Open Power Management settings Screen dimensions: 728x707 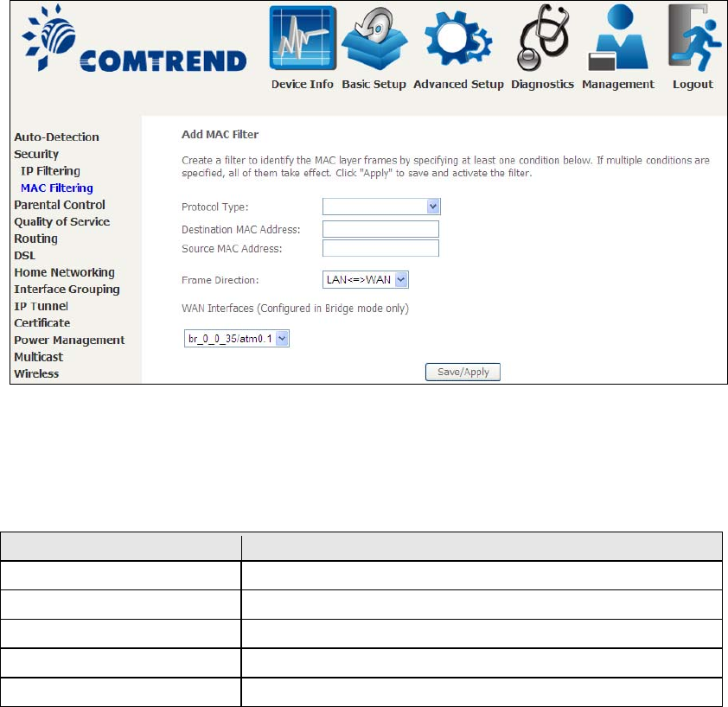(x=69, y=341)
